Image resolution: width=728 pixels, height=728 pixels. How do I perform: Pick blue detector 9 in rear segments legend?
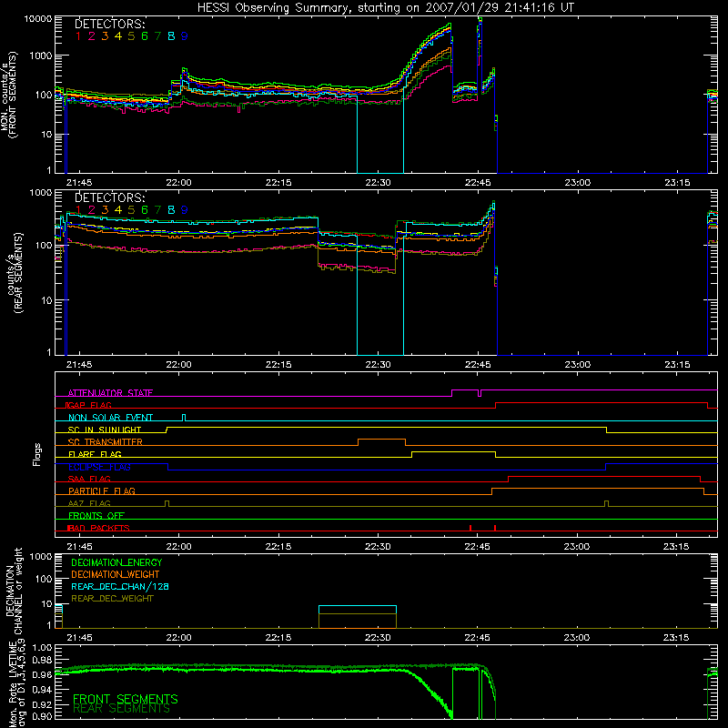(x=185, y=210)
